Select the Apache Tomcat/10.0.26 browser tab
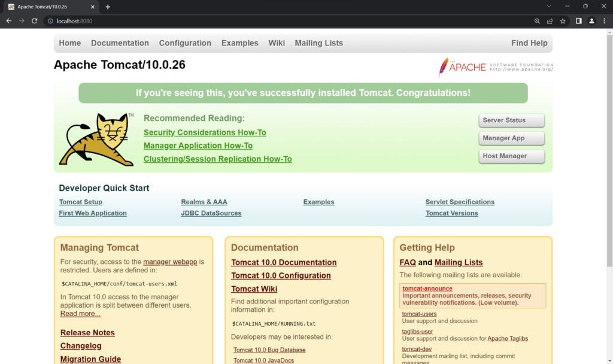Screen dimensions: 613x364 coord(51,7)
